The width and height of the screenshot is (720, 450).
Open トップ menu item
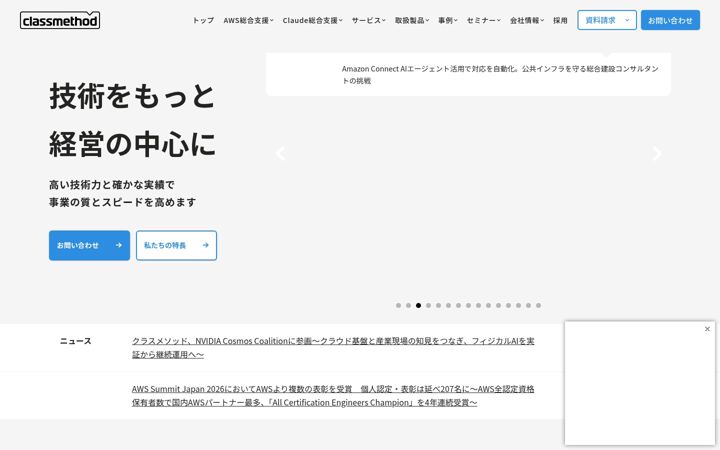(x=203, y=20)
